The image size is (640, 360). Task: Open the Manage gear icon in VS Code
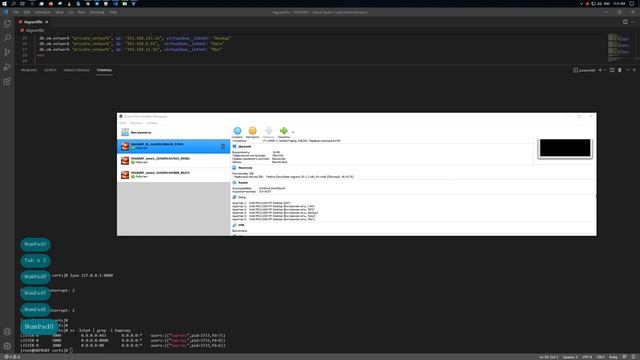point(7,346)
